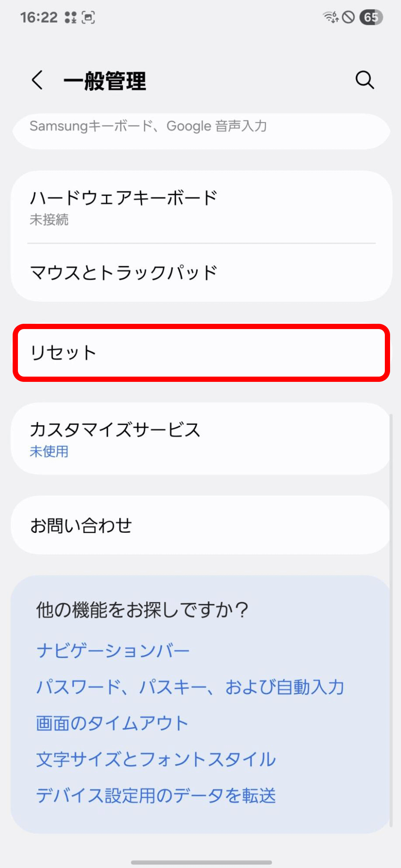Tap the ナビゲーションバー link
401x868 pixels.
[113, 651]
